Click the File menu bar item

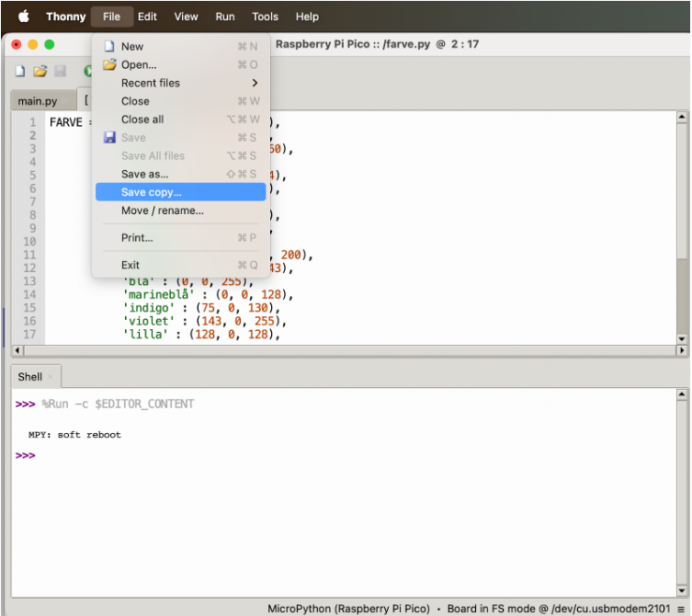pyautogui.click(x=111, y=17)
